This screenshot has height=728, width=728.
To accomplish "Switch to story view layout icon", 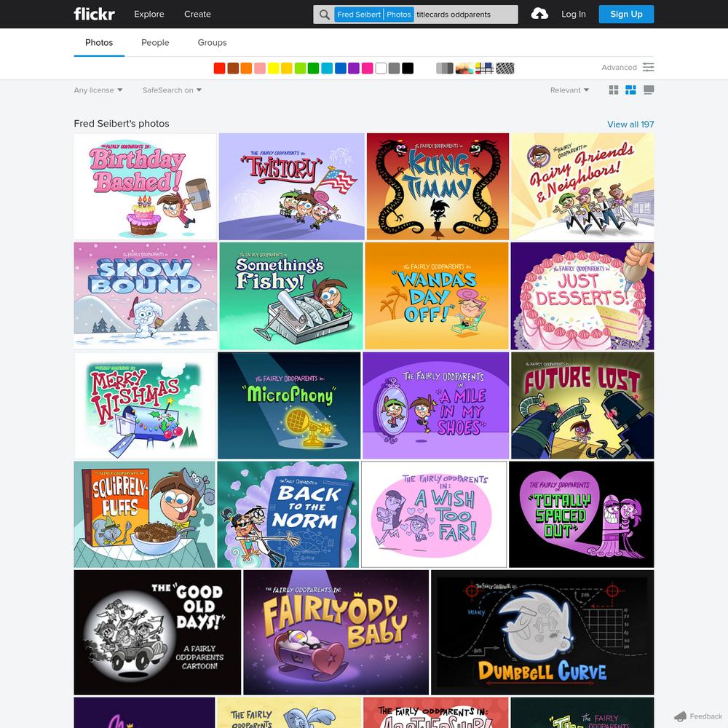I will pos(649,90).
